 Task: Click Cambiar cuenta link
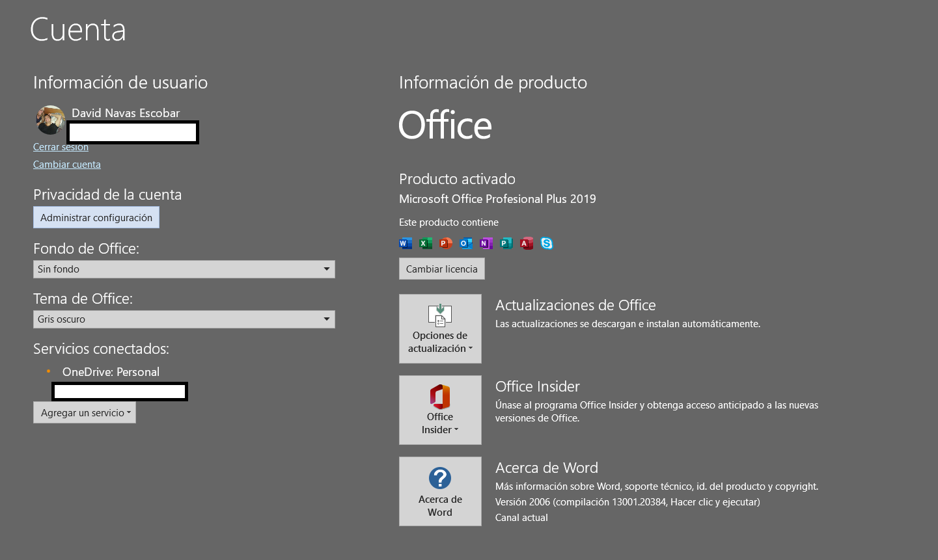(67, 165)
